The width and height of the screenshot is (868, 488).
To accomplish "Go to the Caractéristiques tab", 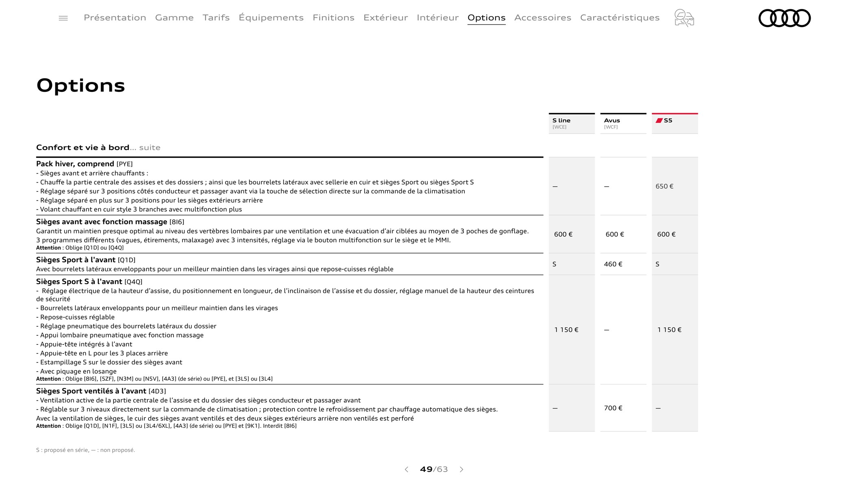I will point(620,17).
